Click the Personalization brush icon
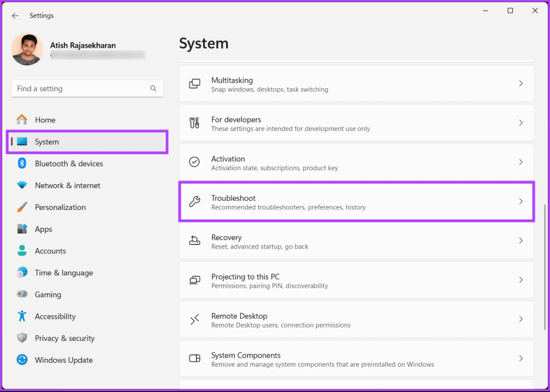Image resolution: width=550 pixels, height=392 pixels. coord(21,207)
